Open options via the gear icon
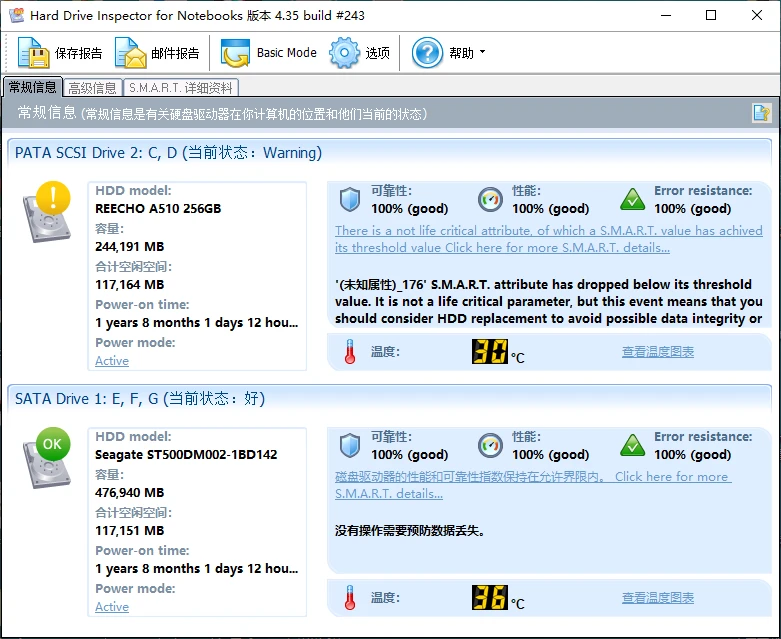Viewport: 781px width, 639px height. tap(344, 52)
